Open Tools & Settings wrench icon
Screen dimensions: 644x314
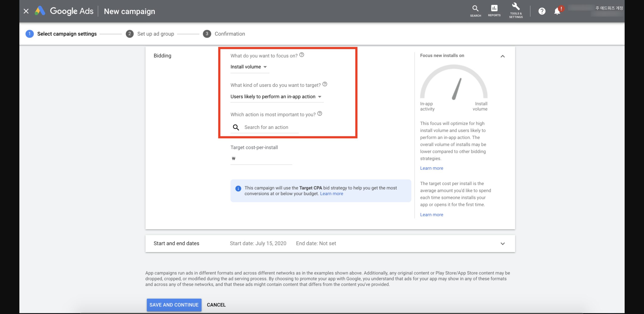coord(516,7)
